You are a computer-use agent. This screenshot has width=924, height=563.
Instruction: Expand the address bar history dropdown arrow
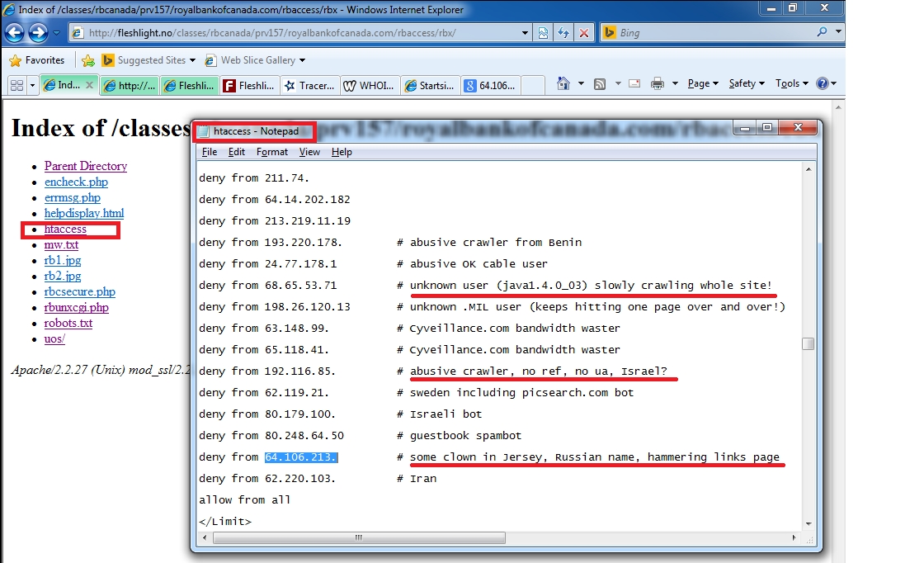click(x=525, y=33)
